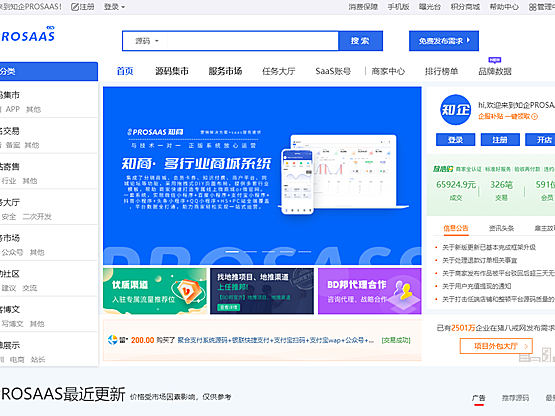
Task: Click the APP sidebar sub-link
Action: pos(13,109)
